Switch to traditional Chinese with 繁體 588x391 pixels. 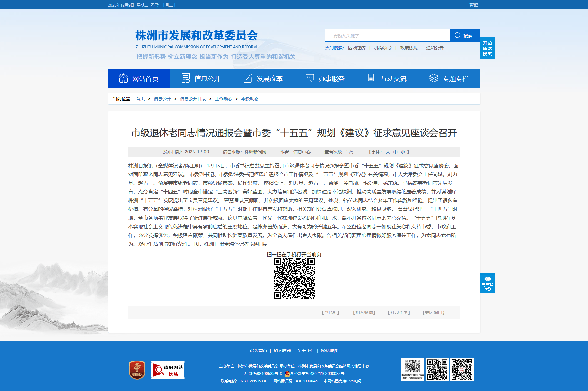[x=474, y=5]
